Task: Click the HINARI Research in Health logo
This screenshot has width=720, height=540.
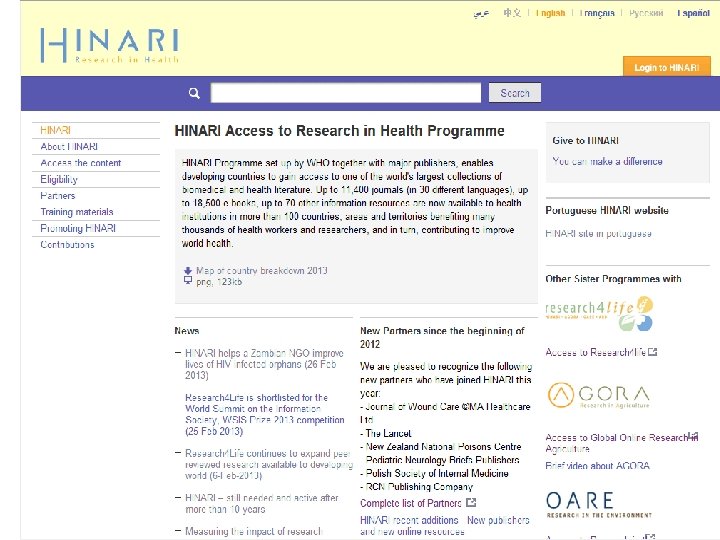Action: click(109, 45)
